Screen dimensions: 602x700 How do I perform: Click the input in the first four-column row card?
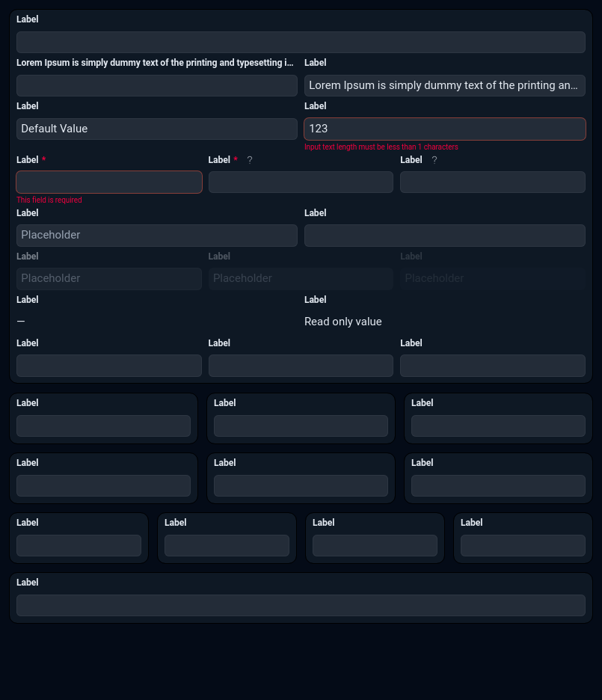click(79, 546)
